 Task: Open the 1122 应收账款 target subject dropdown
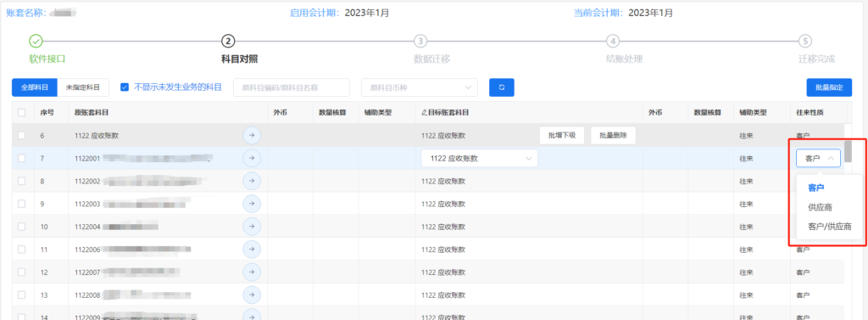(480, 158)
